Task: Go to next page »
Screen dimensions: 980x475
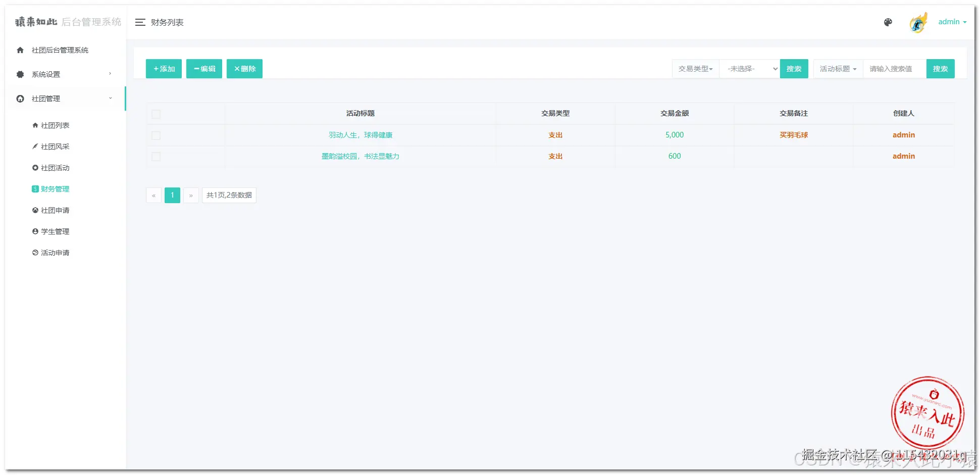Action: coord(191,195)
